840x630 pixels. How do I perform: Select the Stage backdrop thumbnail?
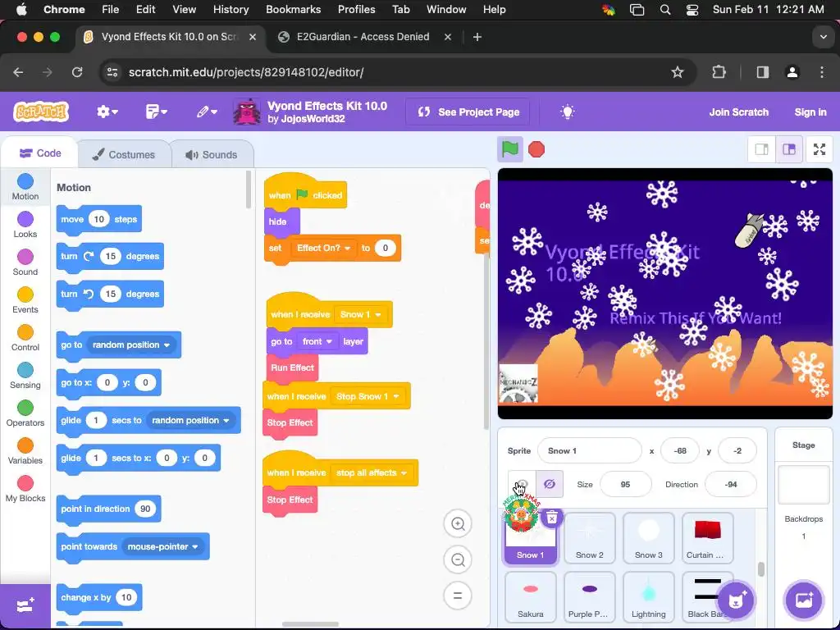click(x=804, y=485)
